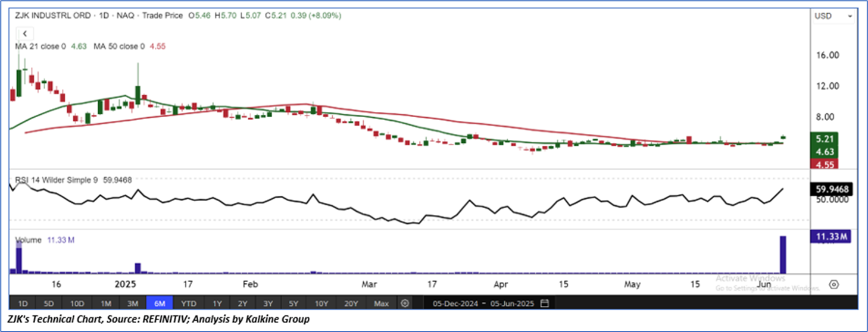Screen dimensions: 868x332
Task: Select the 10D time range
Action: point(77,303)
